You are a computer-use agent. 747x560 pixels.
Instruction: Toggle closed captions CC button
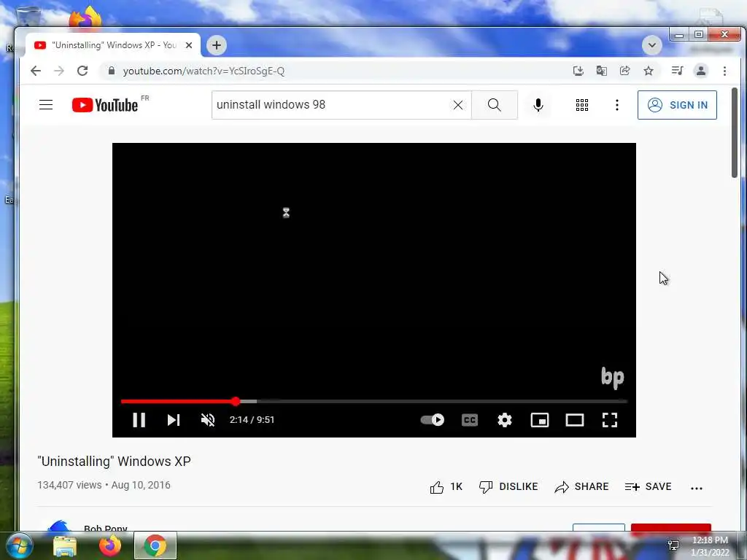pyautogui.click(x=470, y=419)
